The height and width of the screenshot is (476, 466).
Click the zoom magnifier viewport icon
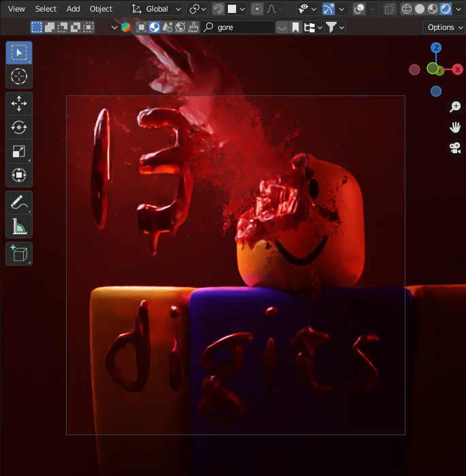tap(455, 106)
